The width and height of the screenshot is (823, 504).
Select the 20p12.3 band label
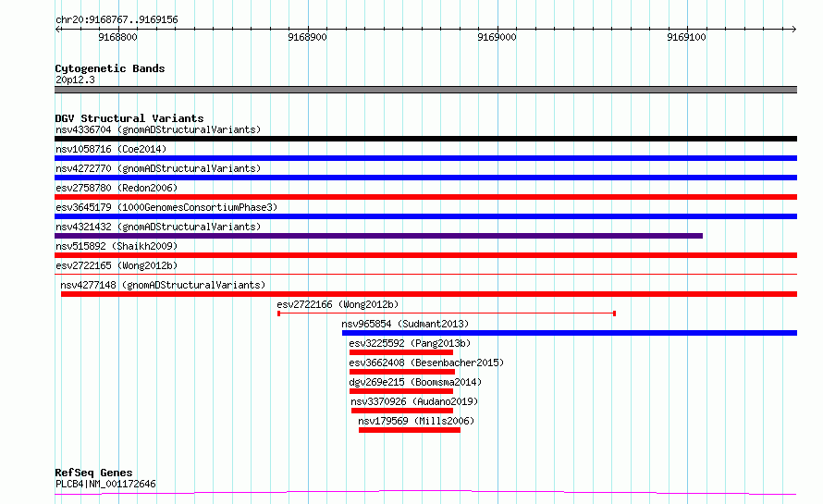(x=75, y=80)
